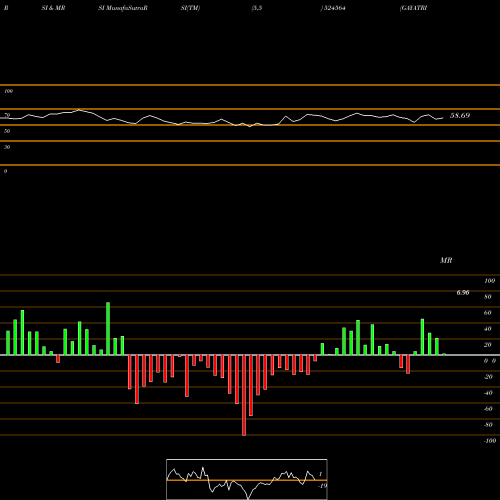Click the MR axis label -100
The height and width of the screenshot is (500, 500).
(490, 441)
